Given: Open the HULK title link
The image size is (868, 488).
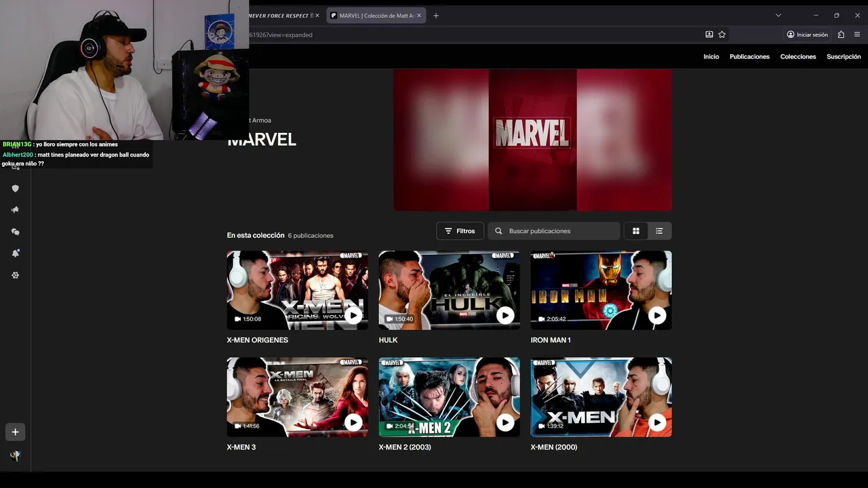Looking at the screenshot, I should [x=388, y=340].
